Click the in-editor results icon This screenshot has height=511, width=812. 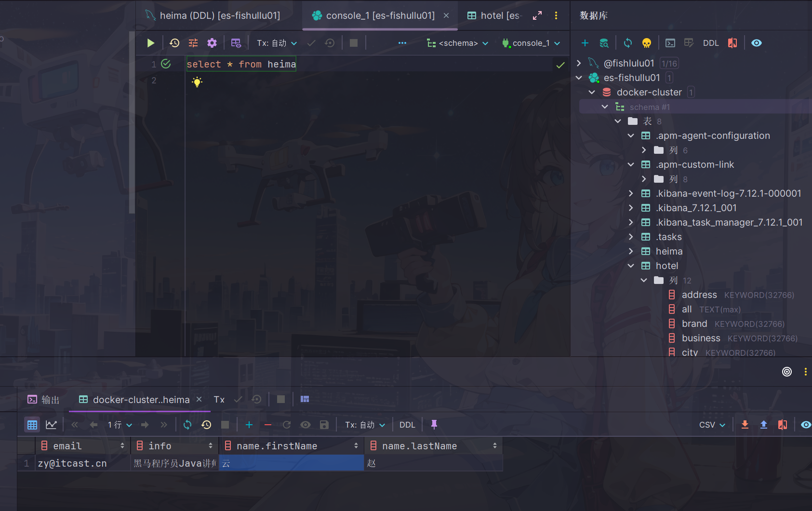click(x=236, y=43)
